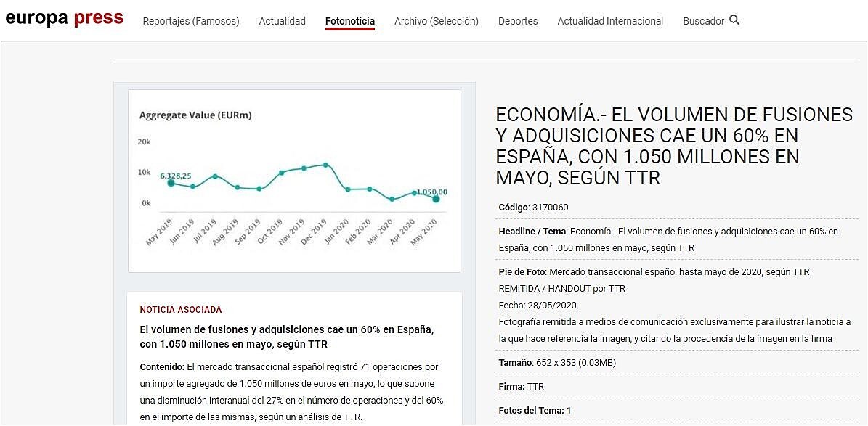The image size is (868, 426).
Task: Click the Fecha: 28/05/2020 line
Action: click(x=538, y=306)
